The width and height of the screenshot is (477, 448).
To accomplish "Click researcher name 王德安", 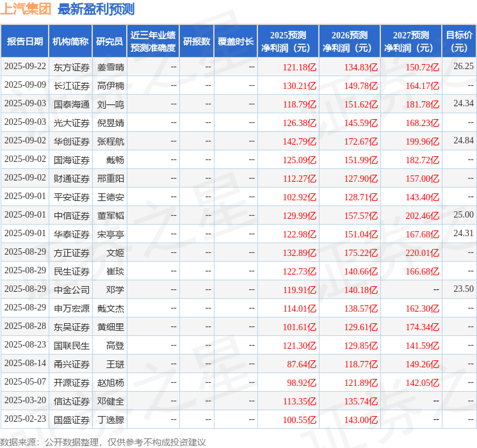I will pos(110,197).
